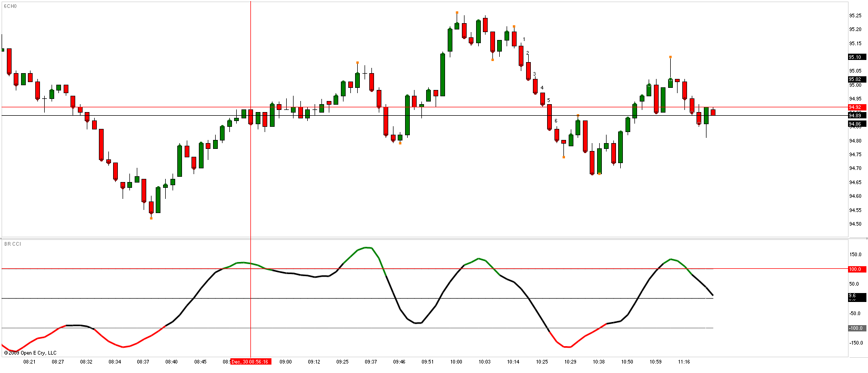
Task: Click the red 94.92 price label
Action: 856,107
